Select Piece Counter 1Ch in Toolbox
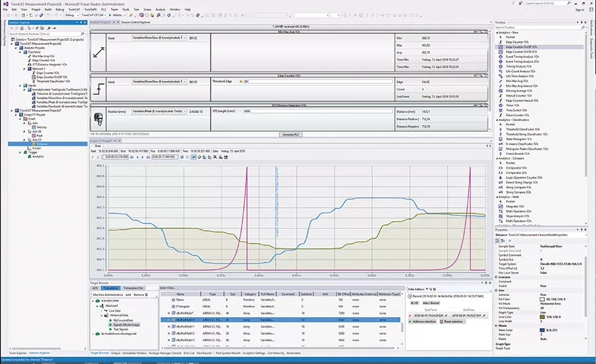Screen dimensions: 596x364 pyautogui.click(x=517, y=115)
